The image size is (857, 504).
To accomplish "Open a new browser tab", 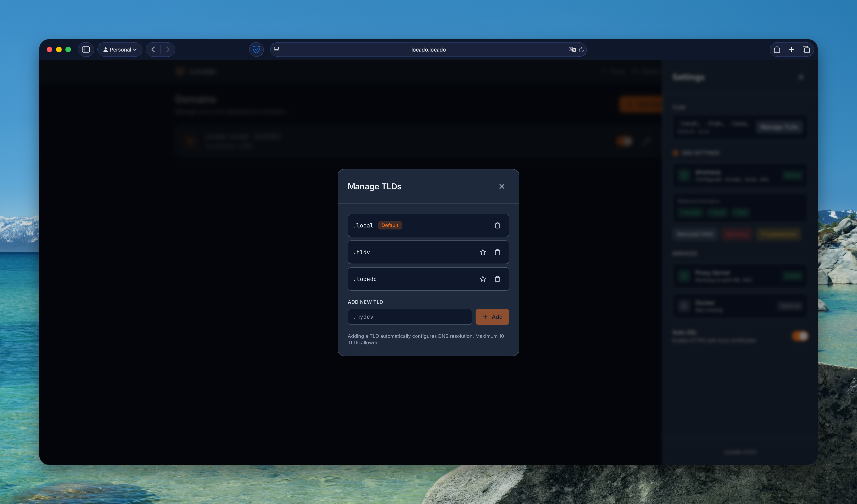I will point(791,50).
